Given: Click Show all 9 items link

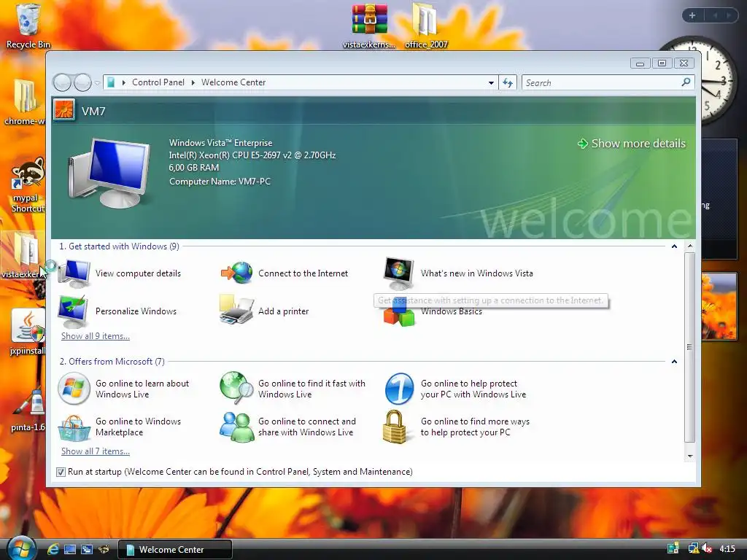Looking at the screenshot, I should click(96, 336).
